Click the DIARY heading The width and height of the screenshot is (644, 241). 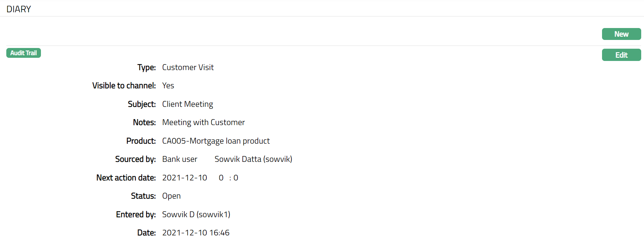(x=19, y=9)
